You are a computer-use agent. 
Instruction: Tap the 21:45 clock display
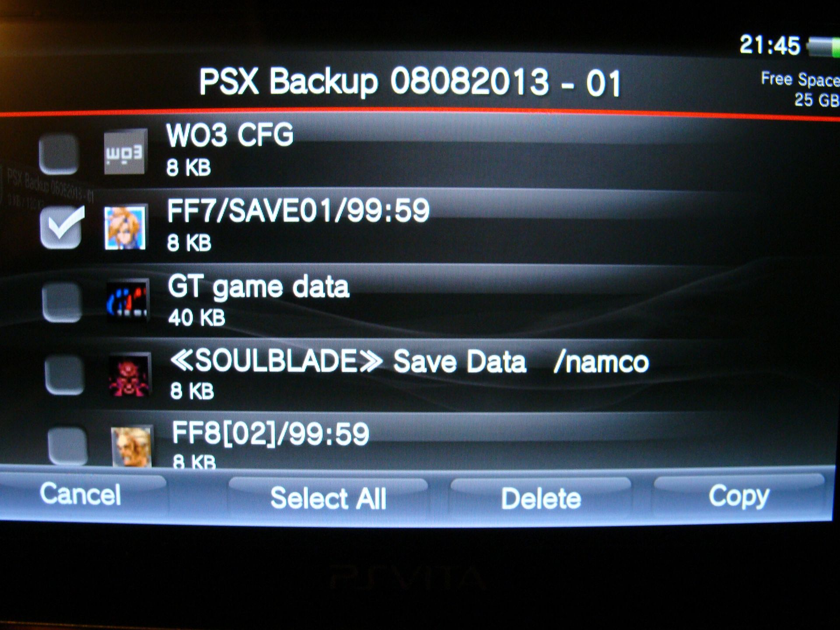pyautogui.click(x=770, y=45)
